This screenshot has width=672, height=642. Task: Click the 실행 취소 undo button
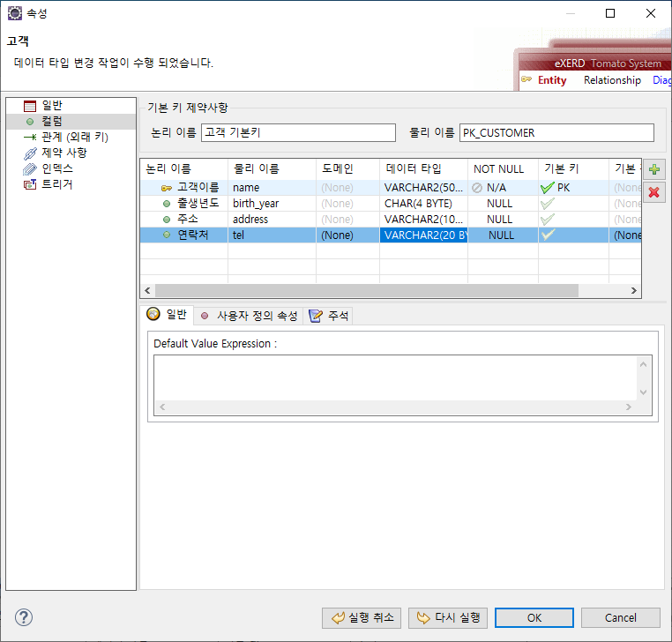[362, 617]
